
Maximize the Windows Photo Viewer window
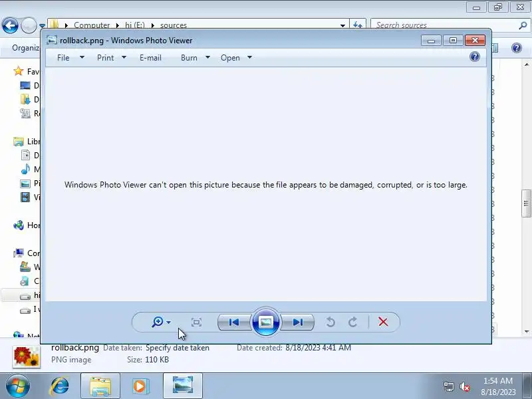[453, 41]
